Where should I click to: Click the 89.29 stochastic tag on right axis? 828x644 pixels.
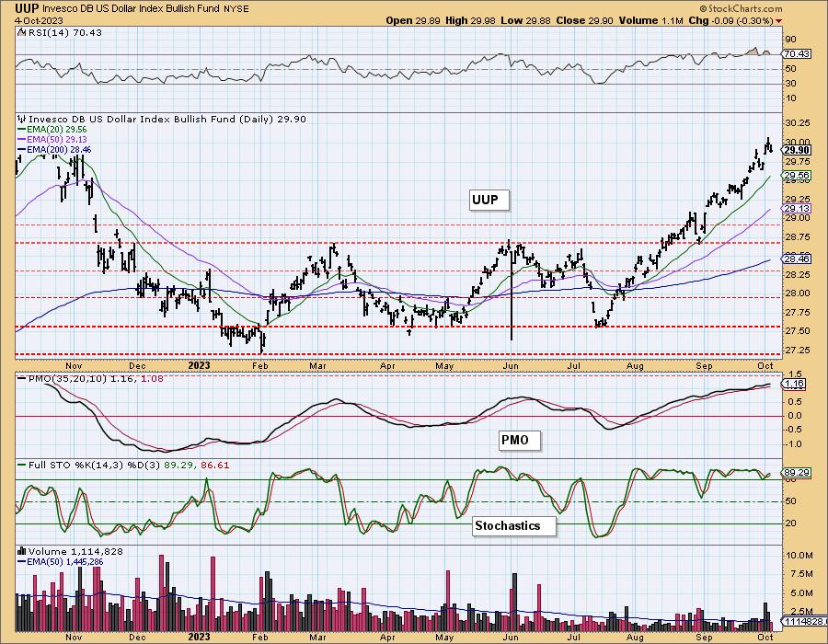(x=797, y=473)
